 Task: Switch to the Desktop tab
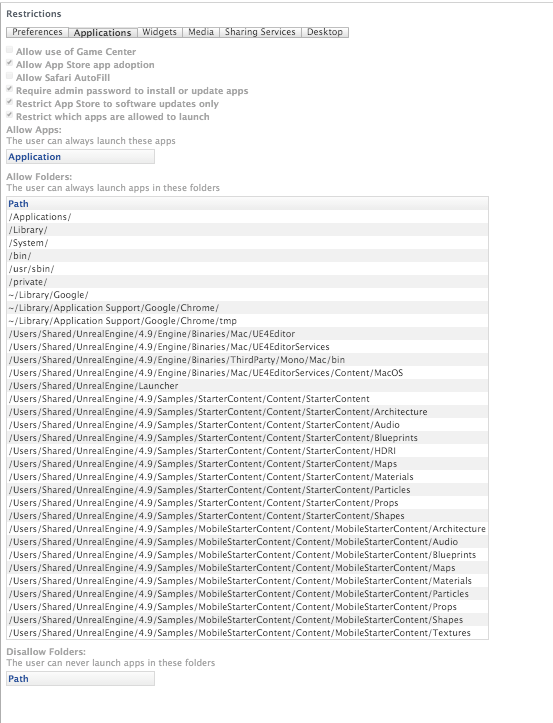click(325, 32)
